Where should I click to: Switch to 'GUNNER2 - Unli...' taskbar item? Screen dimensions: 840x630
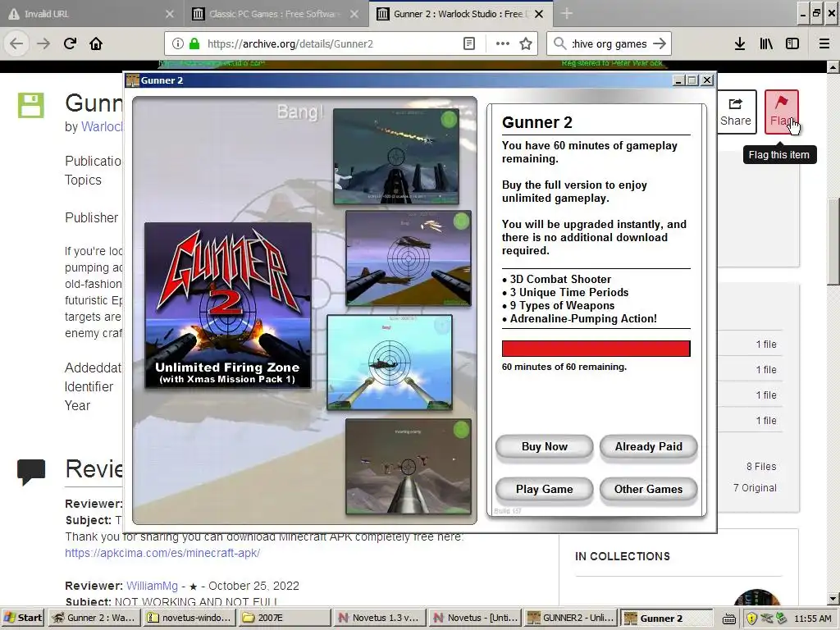[571, 618]
